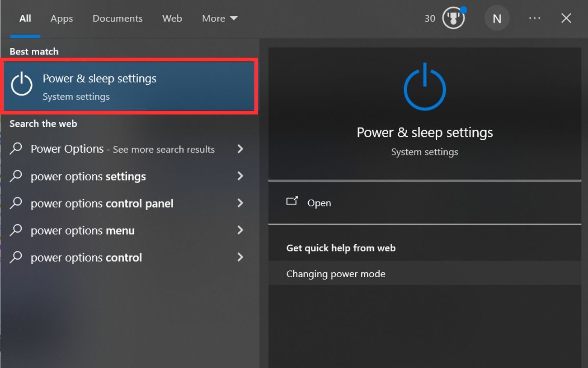Image resolution: width=588 pixels, height=368 pixels.
Task: Expand the power options control panel chevron
Action: [240, 203]
